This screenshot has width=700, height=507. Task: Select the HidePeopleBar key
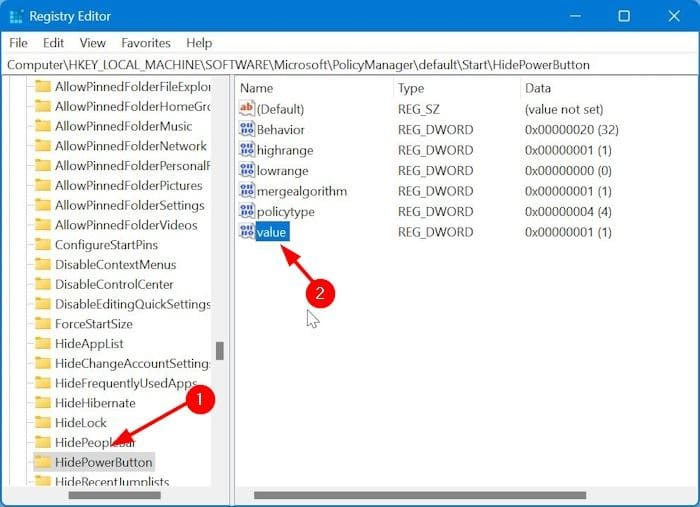[x=95, y=442]
